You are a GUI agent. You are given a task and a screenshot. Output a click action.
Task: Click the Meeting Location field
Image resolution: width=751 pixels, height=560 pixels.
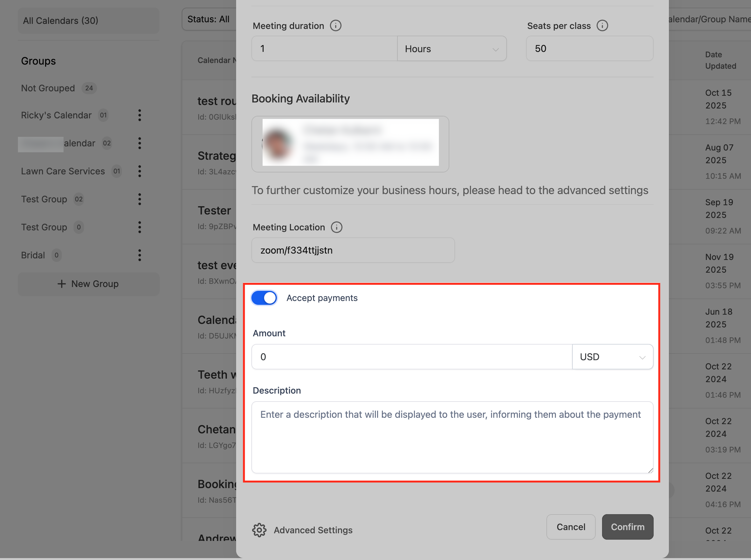pyautogui.click(x=353, y=250)
